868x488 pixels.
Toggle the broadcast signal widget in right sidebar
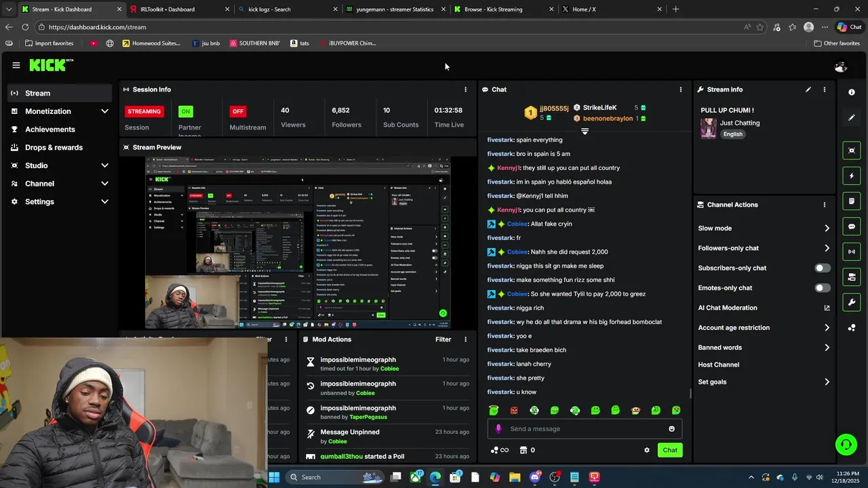pyautogui.click(x=852, y=251)
